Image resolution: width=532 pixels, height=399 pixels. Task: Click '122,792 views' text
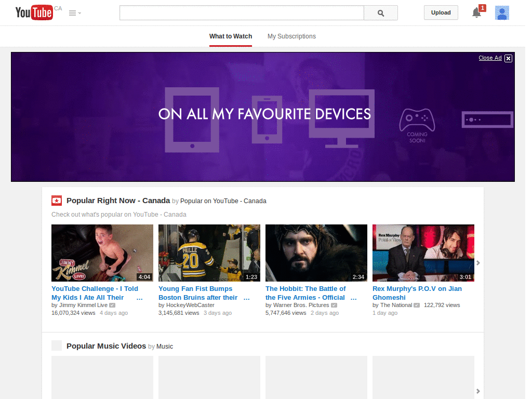pos(442,305)
